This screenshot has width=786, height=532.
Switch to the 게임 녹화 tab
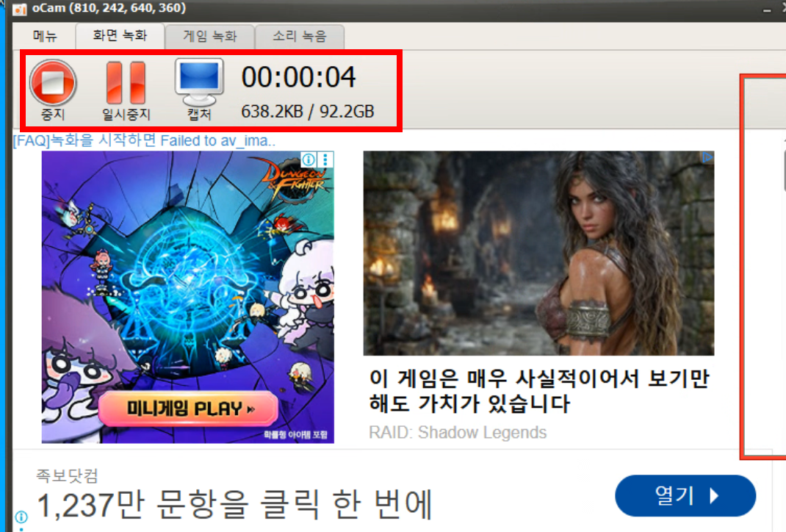209,36
